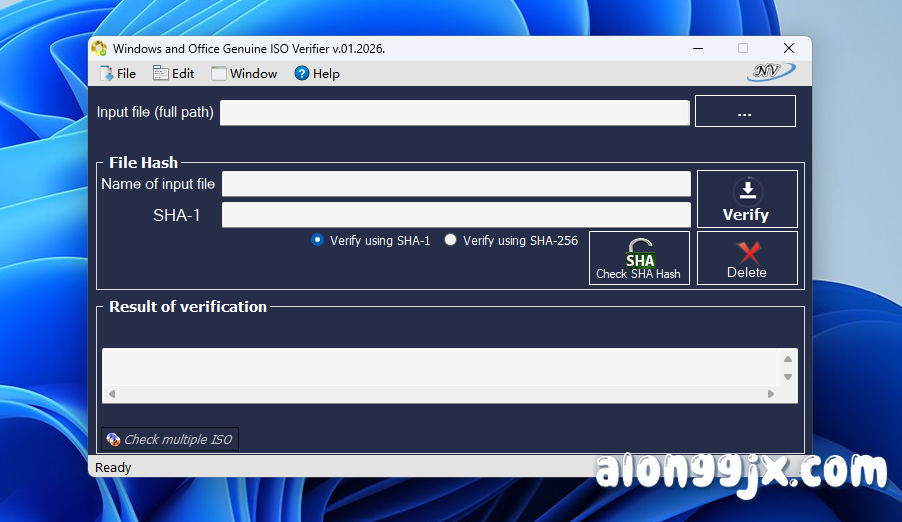Click the Delete button
This screenshot has height=522, width=902.
click(747, 258)
